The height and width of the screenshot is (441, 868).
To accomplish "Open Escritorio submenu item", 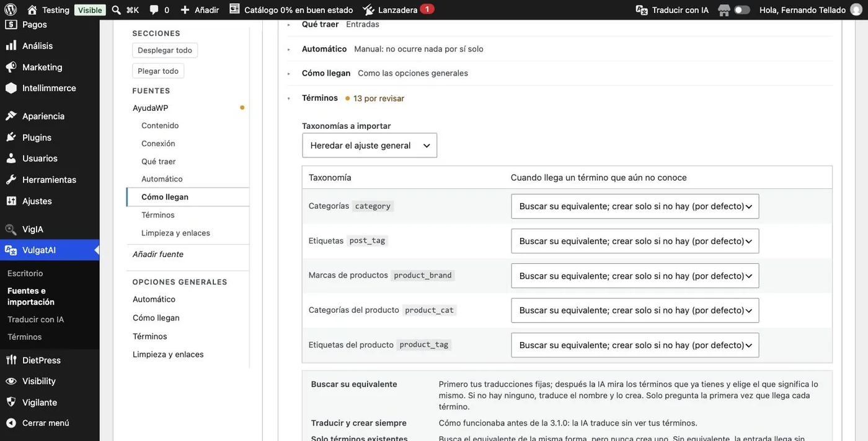I will [25, 273].
